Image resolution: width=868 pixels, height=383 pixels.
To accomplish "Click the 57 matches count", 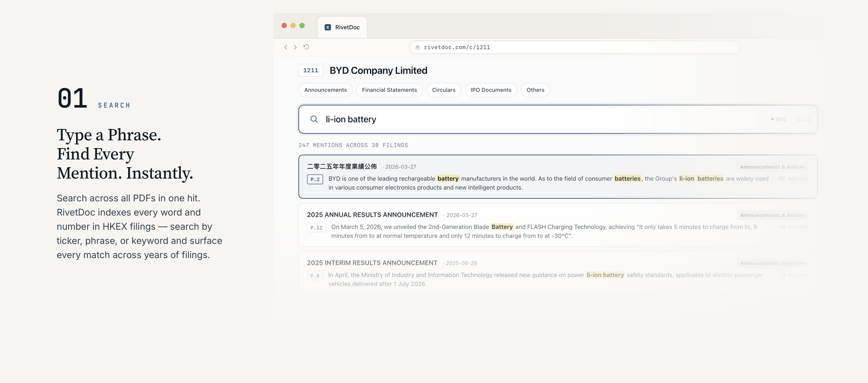I will pyautogui.click(x=794, y=179).
